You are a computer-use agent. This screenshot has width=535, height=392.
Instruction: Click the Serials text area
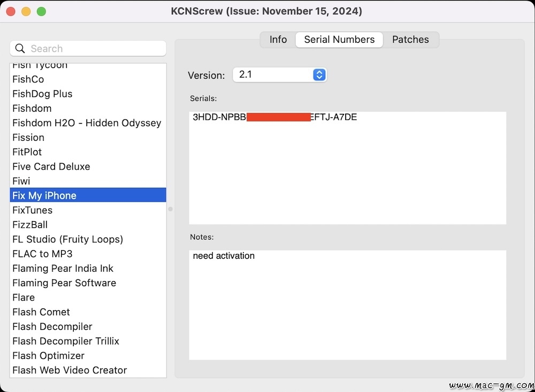[x=347, y=168]
